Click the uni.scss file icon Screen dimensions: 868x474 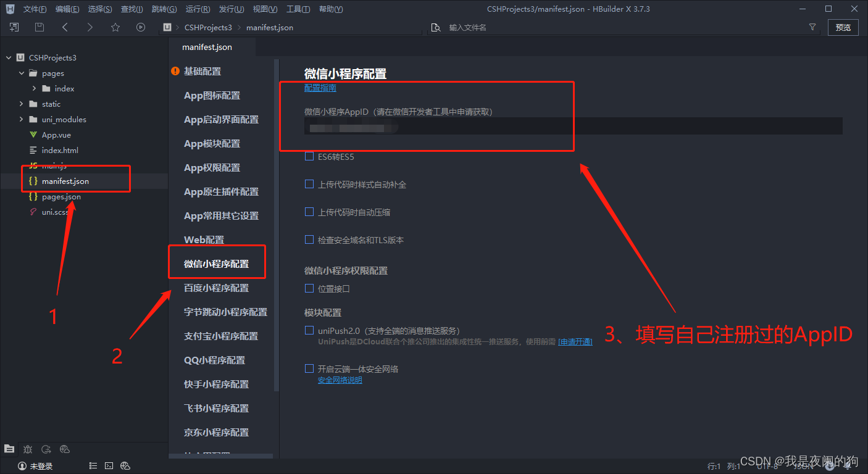pyautogui.click(x=33, y=212)
